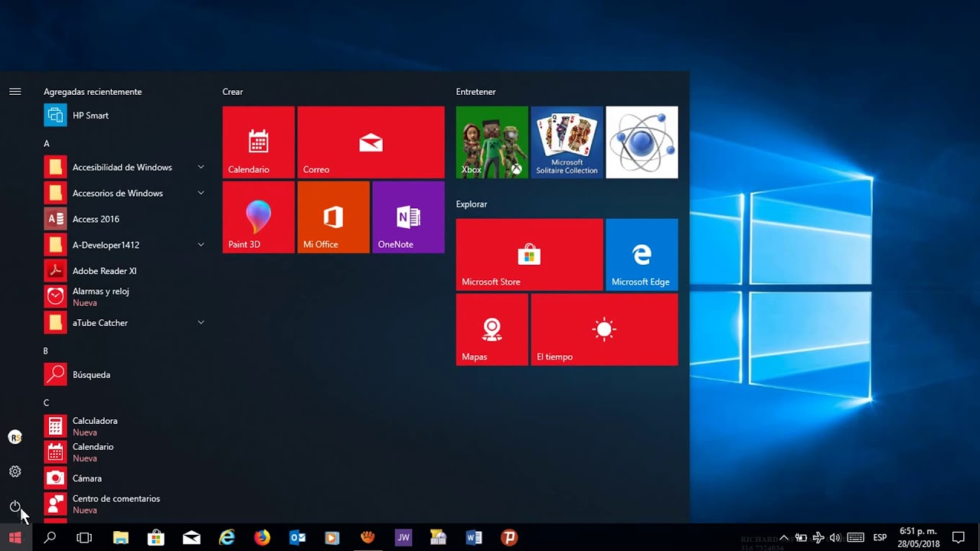Open taskbar search magnifier
This screenshot has height=551, width=980.
pos(50,537)
